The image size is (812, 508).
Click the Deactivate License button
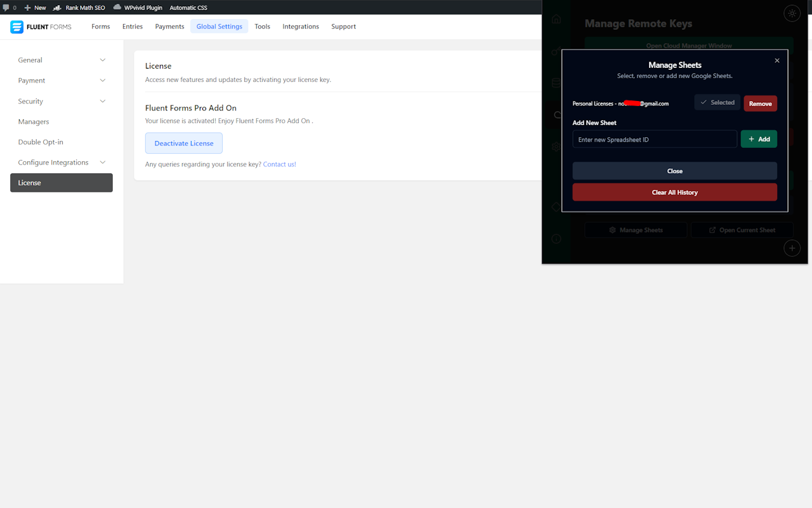pos(184,144)
